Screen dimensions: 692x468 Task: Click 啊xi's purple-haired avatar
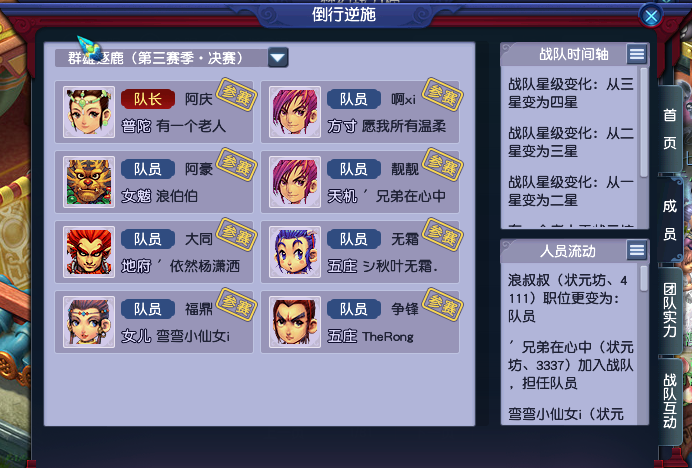pos(295,112)
